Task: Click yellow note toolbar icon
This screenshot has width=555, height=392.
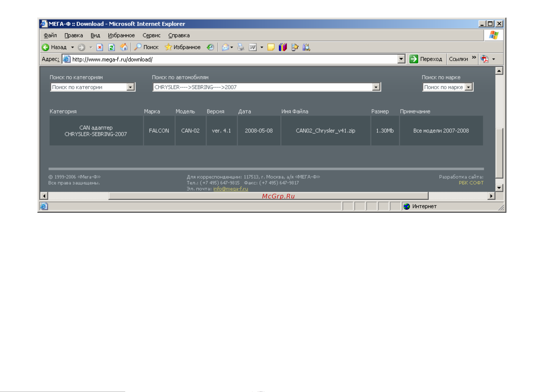Action: point(271,47)
